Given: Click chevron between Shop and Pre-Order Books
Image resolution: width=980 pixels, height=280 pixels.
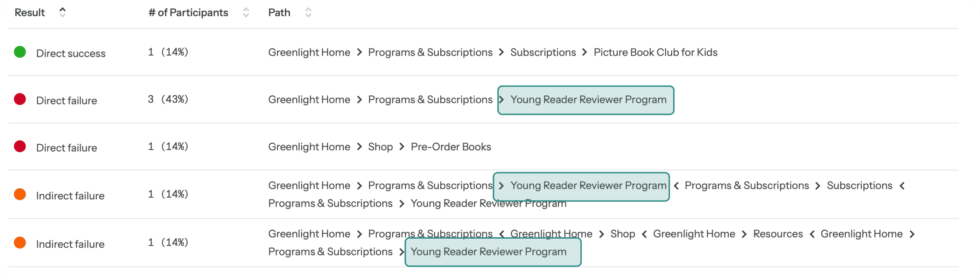Looking at the screenshot, I should click(x=402, y=147).
